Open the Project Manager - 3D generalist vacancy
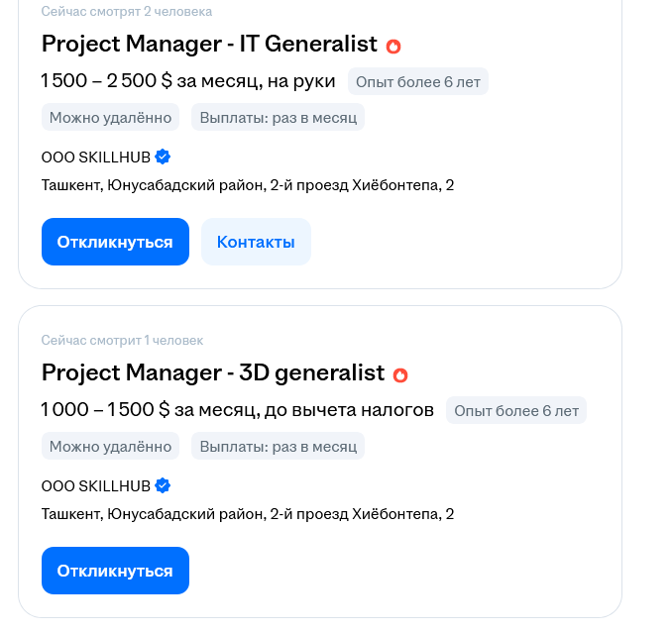Viewport: 672px width, 633px height. (x=212, y=372)
